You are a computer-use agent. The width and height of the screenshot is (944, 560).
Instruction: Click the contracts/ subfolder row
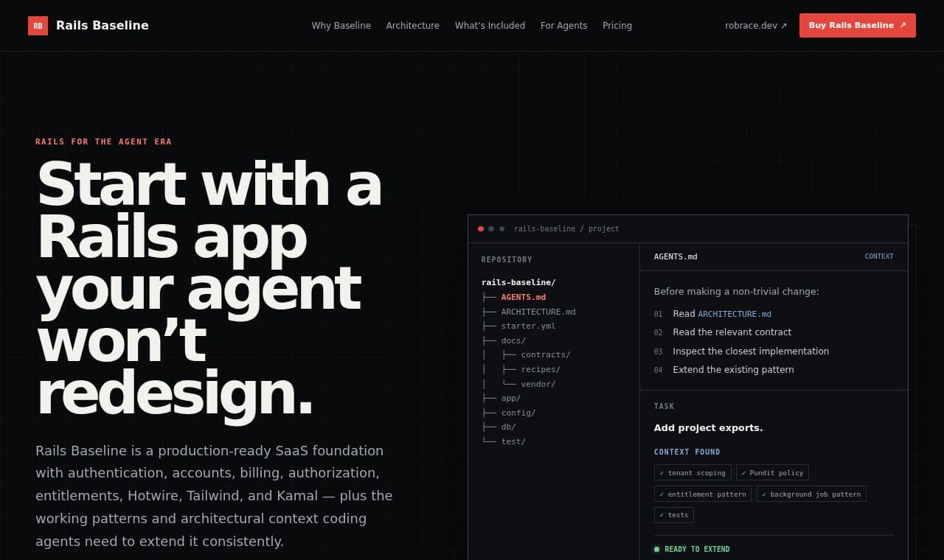click(x=545, y=354)
